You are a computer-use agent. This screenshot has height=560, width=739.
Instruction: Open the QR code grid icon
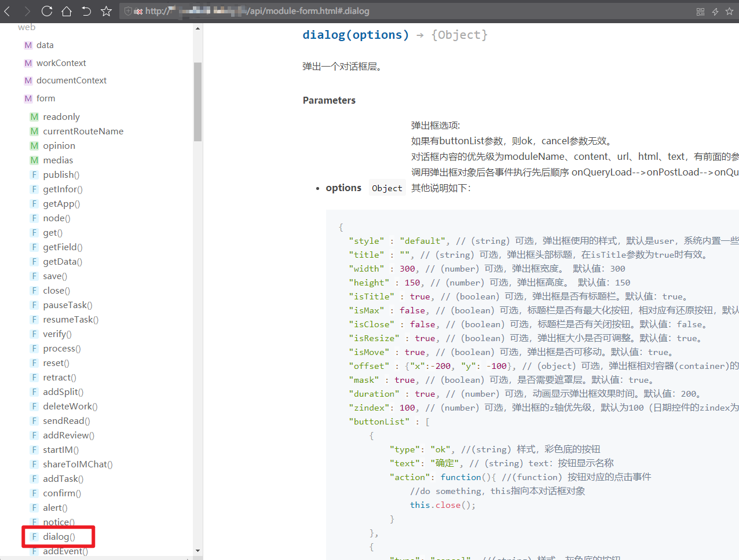pos(700,12)
